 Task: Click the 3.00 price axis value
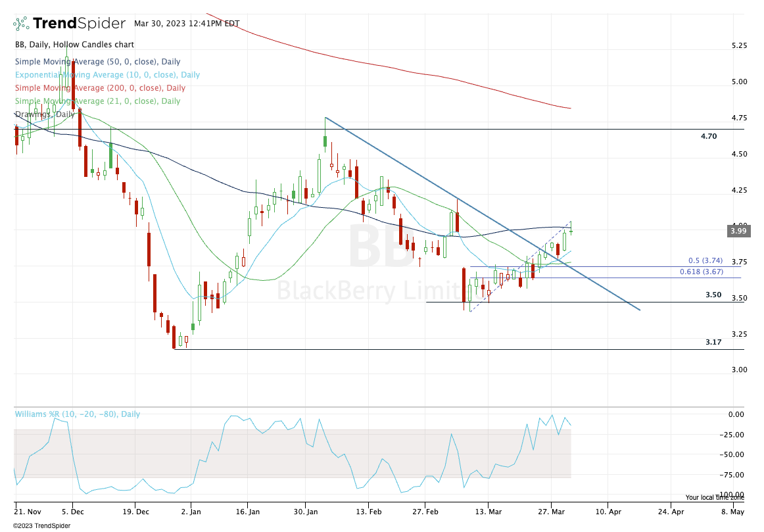tap(739, 370)
